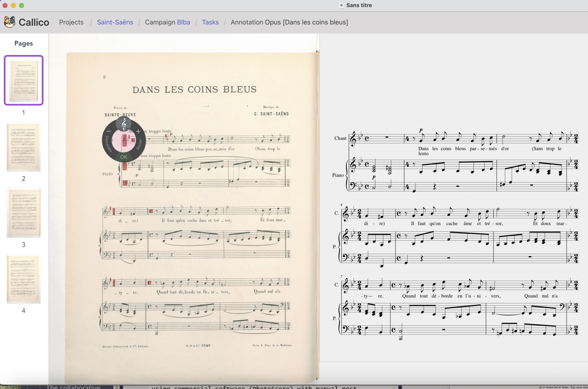Select the page 4 thumbnail

(24, 279)
